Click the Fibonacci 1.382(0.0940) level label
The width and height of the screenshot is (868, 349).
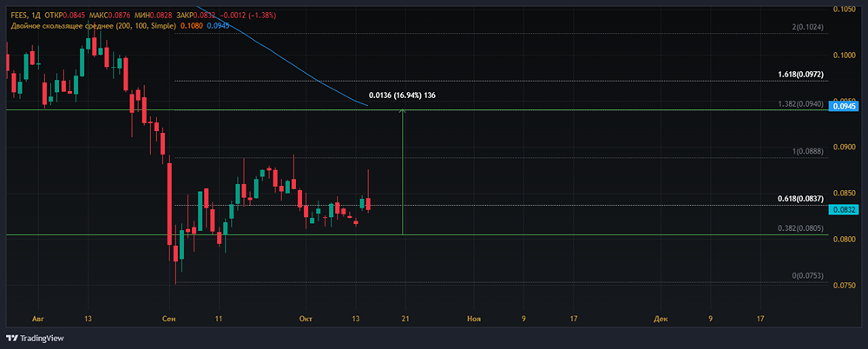(803, 103)
